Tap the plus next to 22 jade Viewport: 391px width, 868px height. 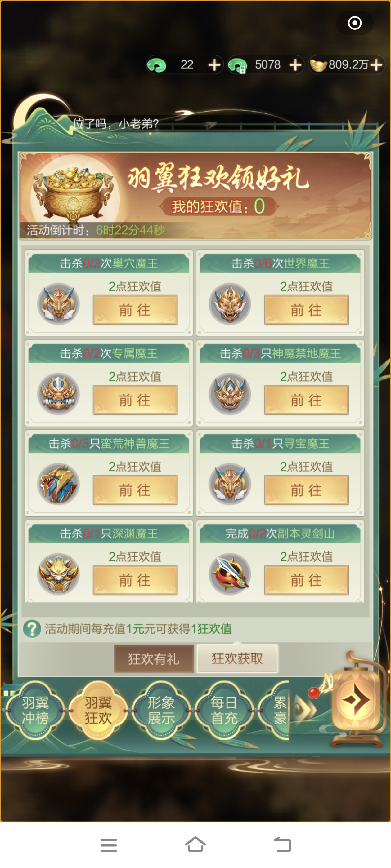coord(214,65)
